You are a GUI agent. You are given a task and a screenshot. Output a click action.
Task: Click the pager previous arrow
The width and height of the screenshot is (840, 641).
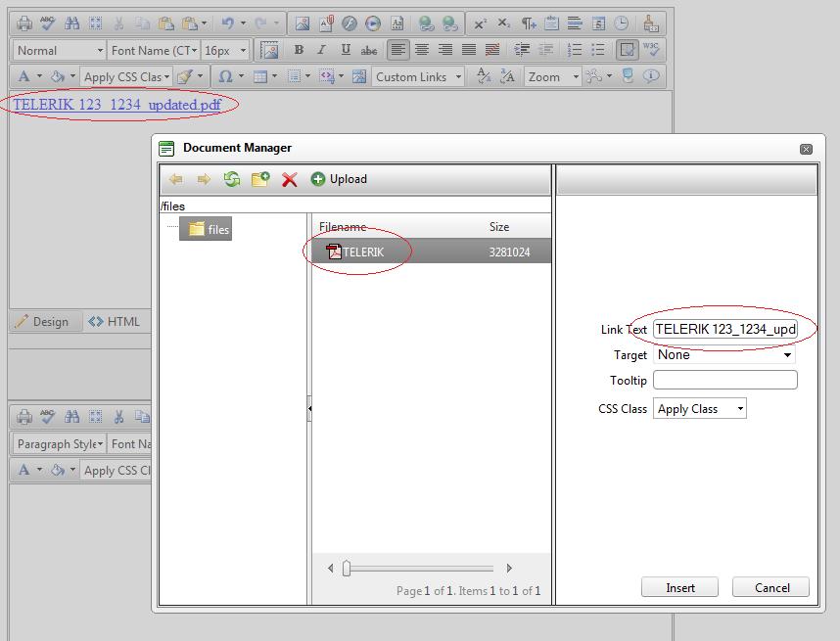click(x=330, y=568)
